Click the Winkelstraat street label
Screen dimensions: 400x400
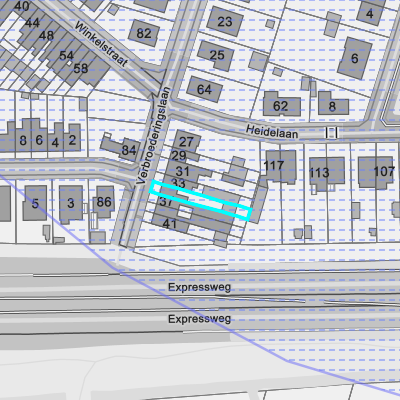101,44
